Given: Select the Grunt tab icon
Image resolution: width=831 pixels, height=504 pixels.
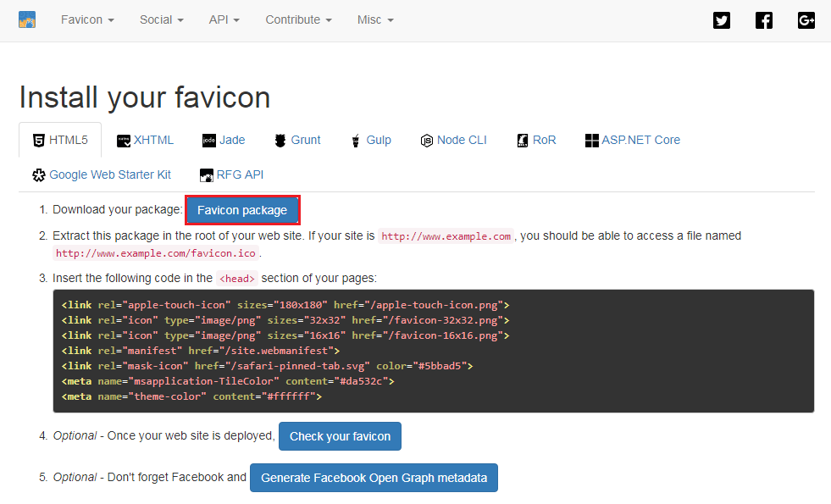Looking at the screenshot, I should pyautogui.click(x=280, y=141).
